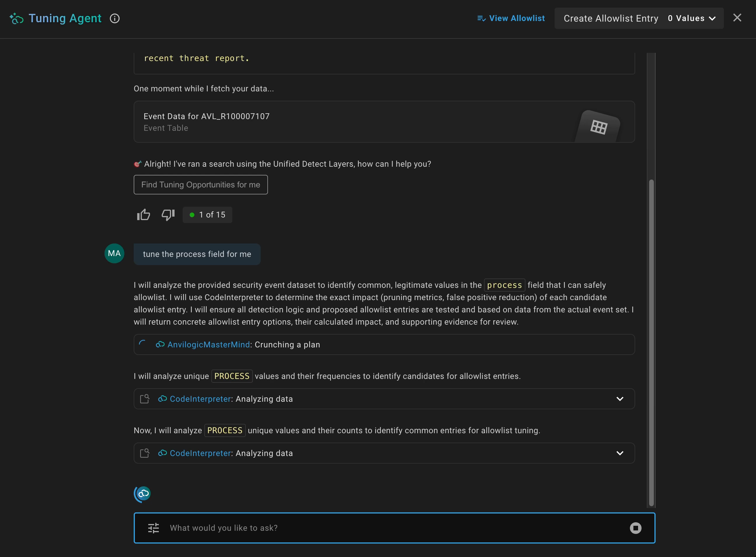Click the thumbs down feedback icon
This screenshot has height=557, width=756.
[168, 215]
